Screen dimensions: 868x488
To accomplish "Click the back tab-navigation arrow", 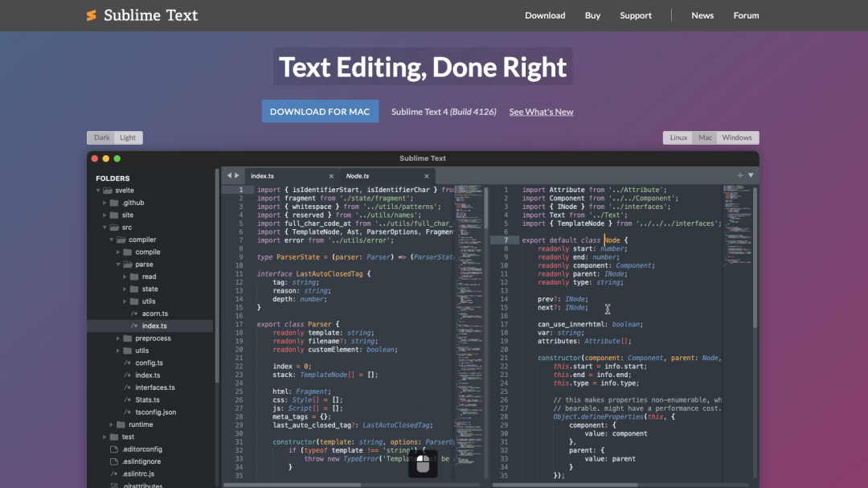I will tap(229, 175).
